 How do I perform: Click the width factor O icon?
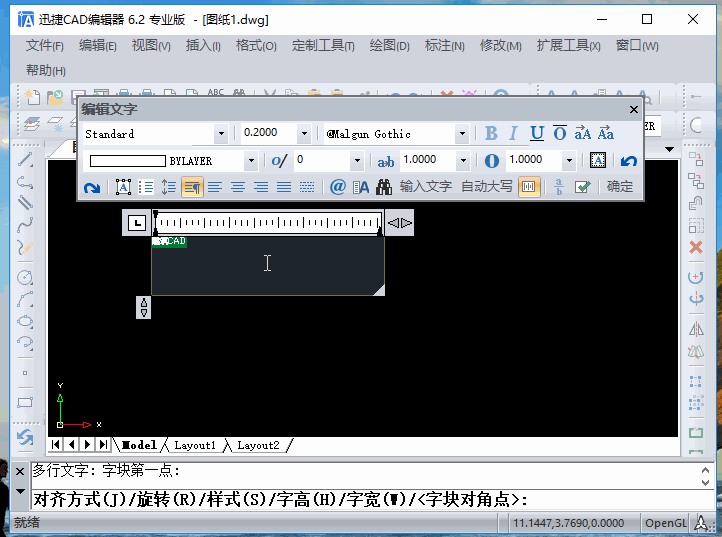click(x=492, y=161)
